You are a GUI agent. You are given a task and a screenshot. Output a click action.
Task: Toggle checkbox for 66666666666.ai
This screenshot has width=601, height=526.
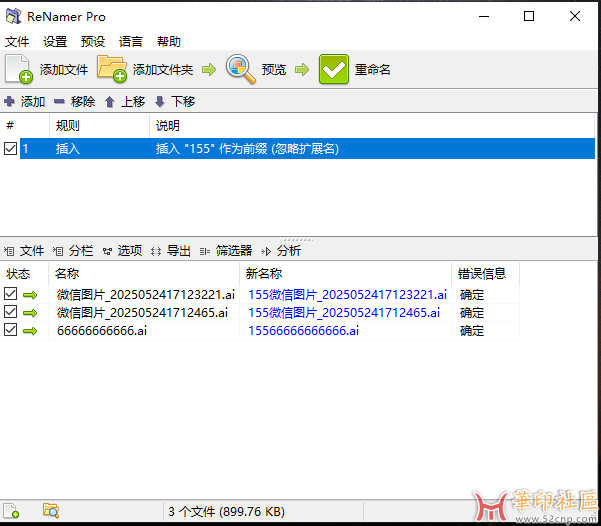[x=10, y=330]
